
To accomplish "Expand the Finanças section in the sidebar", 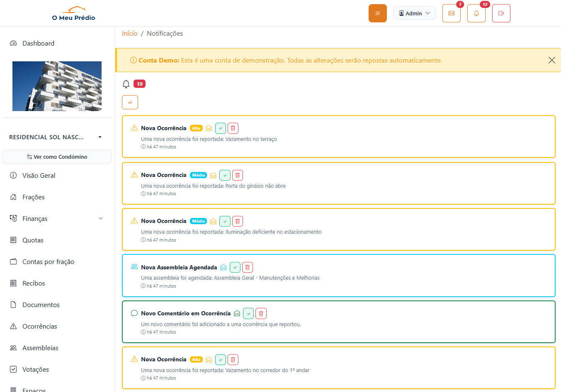I will pyautogui.click(x=57, y=218).
